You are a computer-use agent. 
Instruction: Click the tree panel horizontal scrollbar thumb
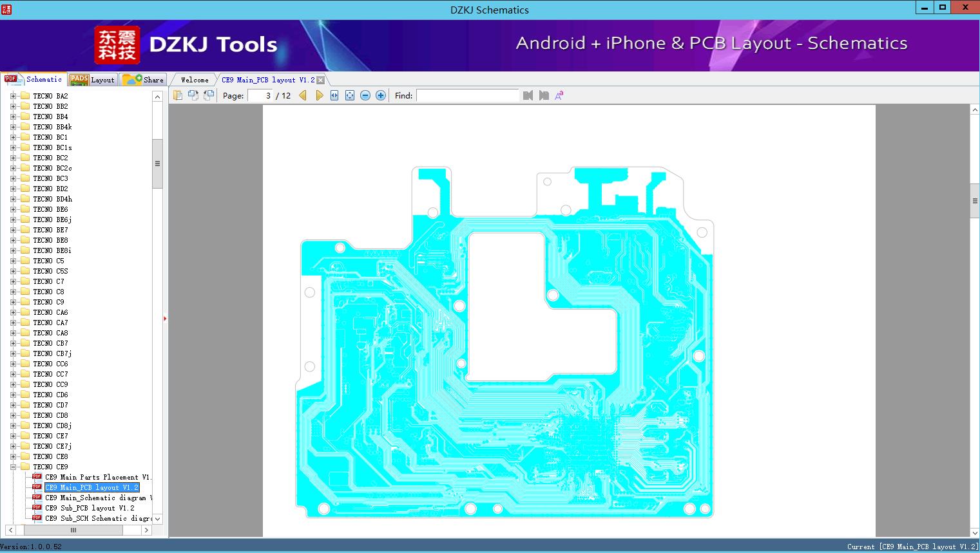(x=73, y=530)
